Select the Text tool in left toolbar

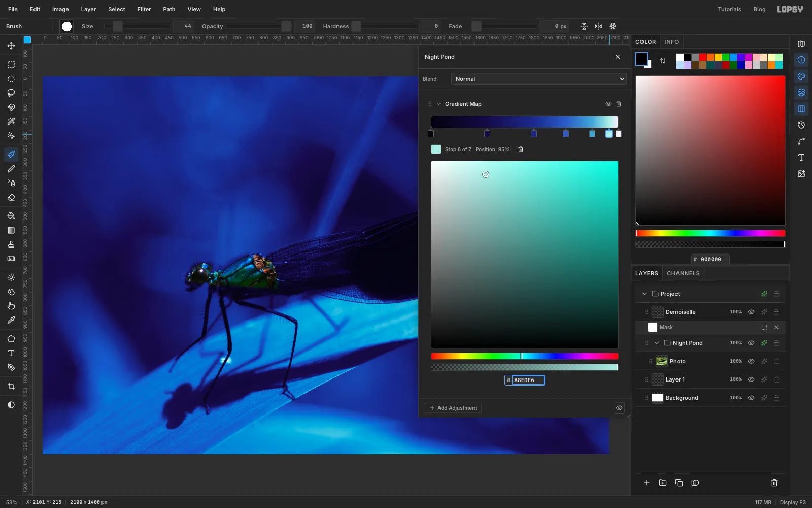[x=11, y=353]
